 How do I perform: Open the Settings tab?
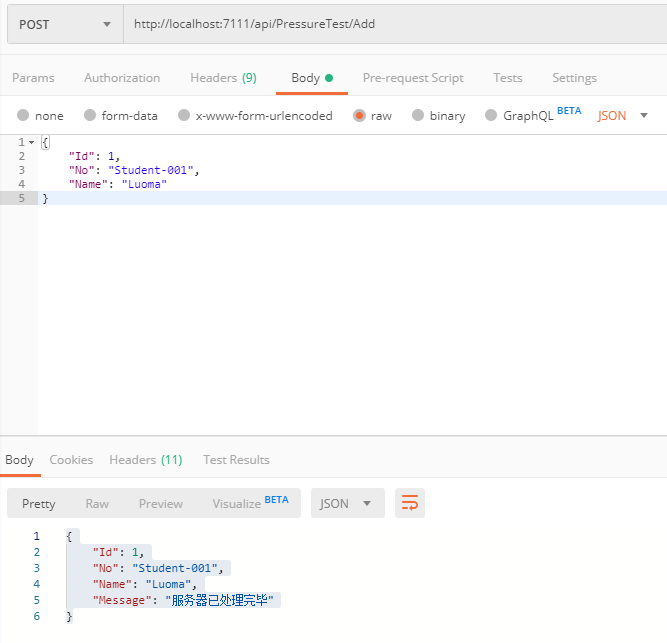[574, 78]
